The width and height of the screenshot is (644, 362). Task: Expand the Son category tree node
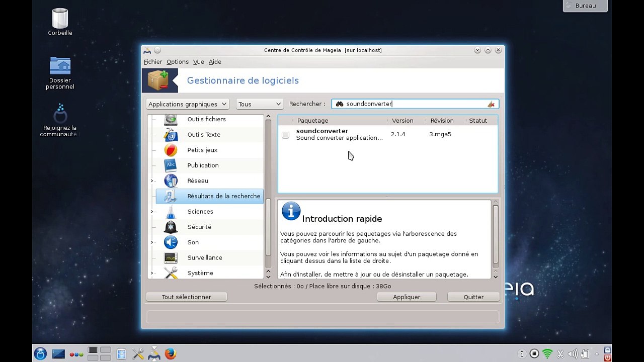[152, 242]
